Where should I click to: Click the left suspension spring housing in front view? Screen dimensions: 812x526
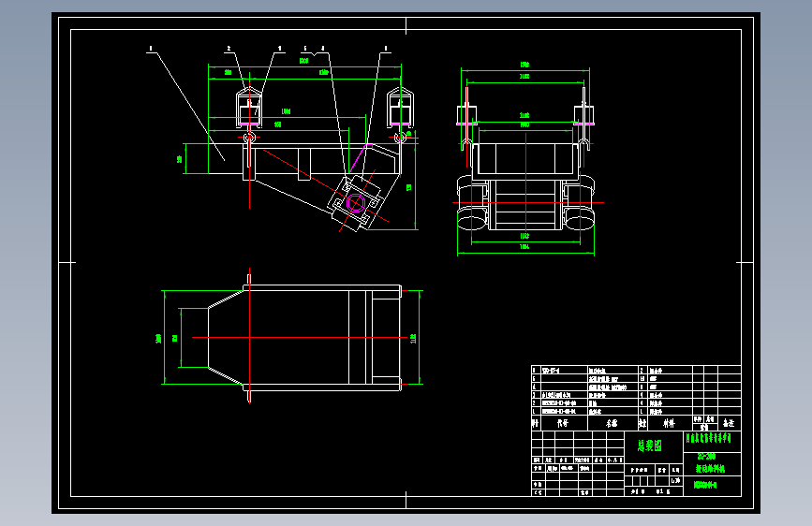coord(248,108)
